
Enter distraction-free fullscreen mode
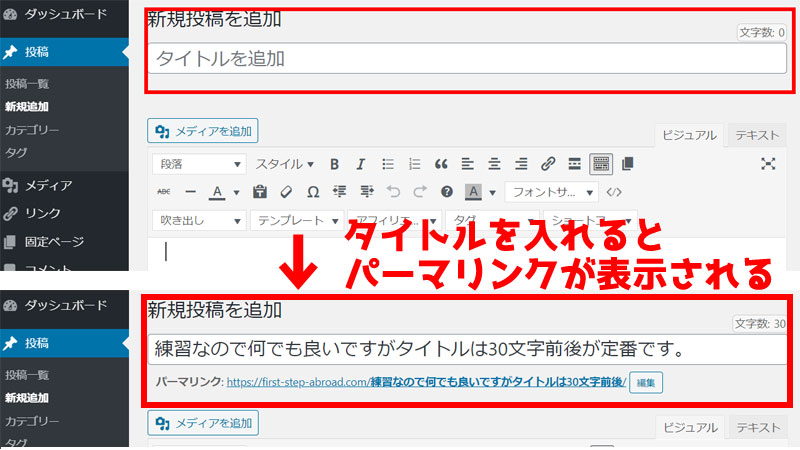768,164
